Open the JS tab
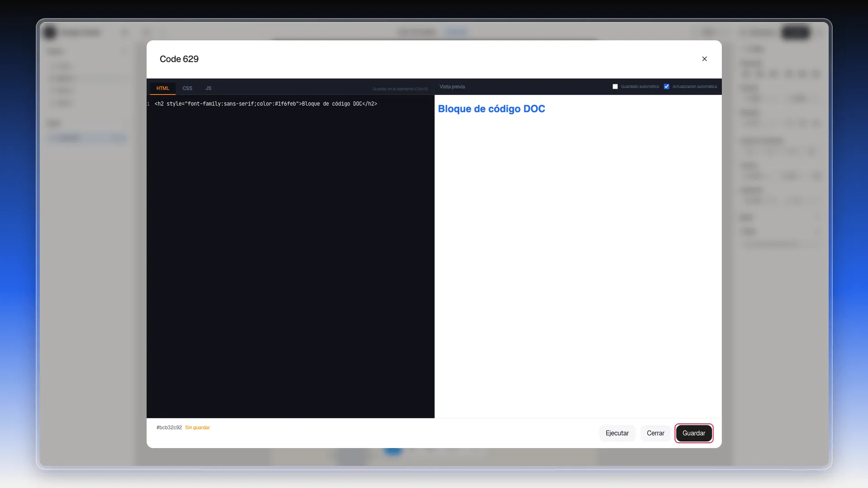The width and height of the screenshot is (868, 488). [x=208, y=88]
